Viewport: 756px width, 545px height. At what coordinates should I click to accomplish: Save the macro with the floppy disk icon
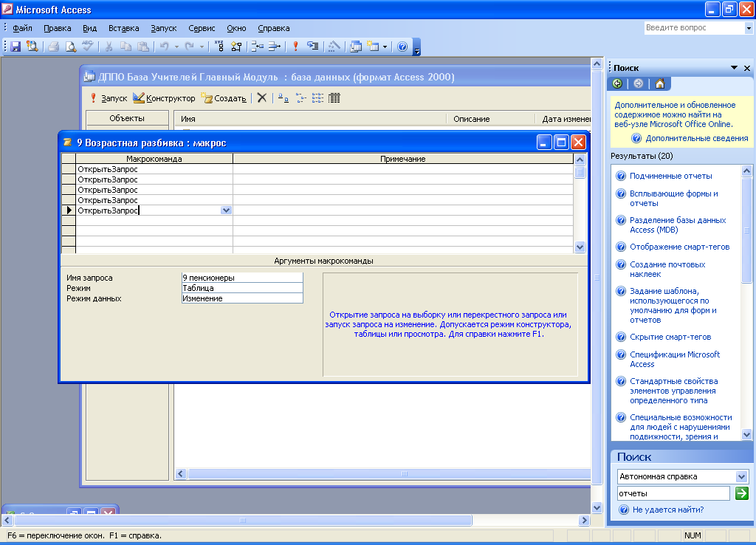point(16,47)
